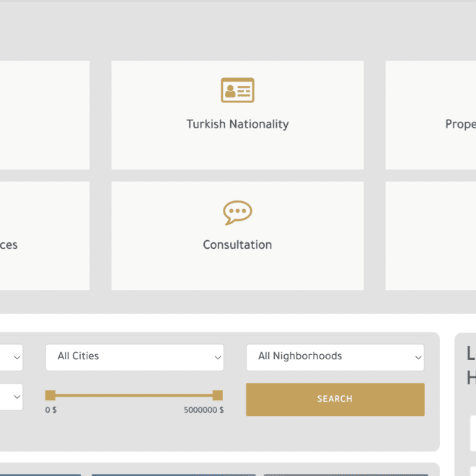
Task: Expand the cut-off dropdown left of price slider
Action: click(x=11, y=397)
